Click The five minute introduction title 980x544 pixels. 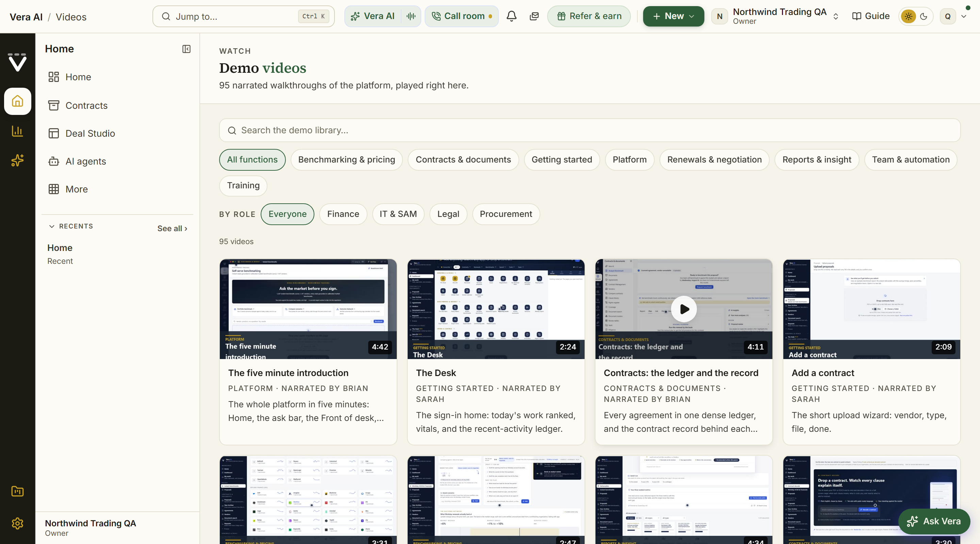(288, 373)
